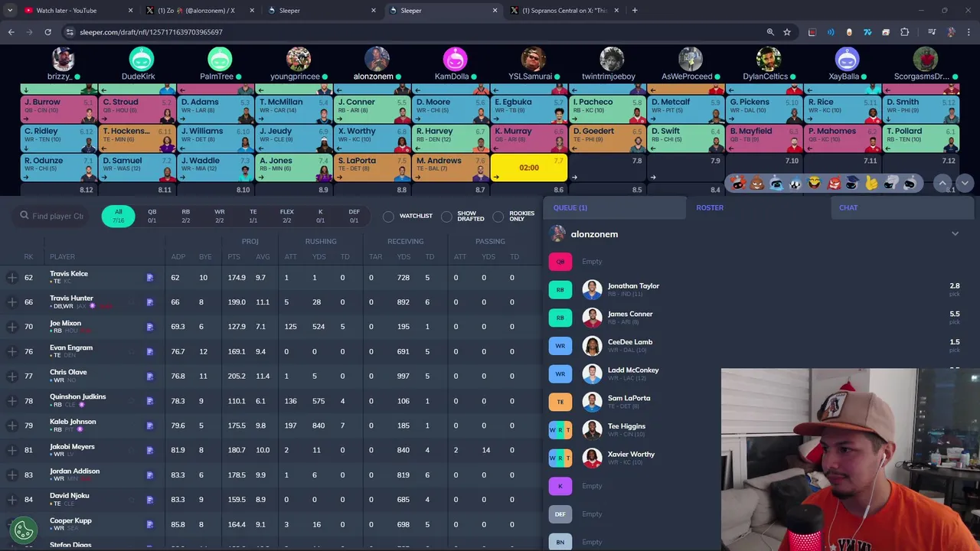980x551 pixels.
Task: Collapse the alonzonem roster dropdown chevron
Action: (955, 234)
